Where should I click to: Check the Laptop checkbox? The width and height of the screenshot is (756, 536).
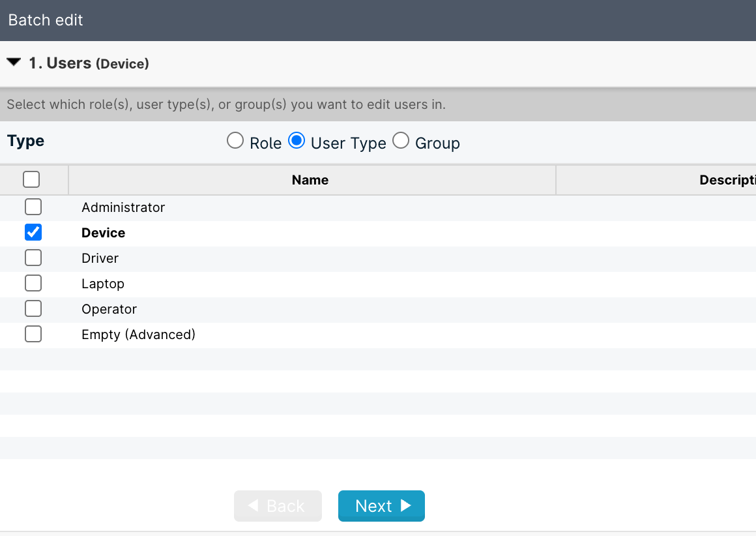pyautogui.click(x=33, y=282)
